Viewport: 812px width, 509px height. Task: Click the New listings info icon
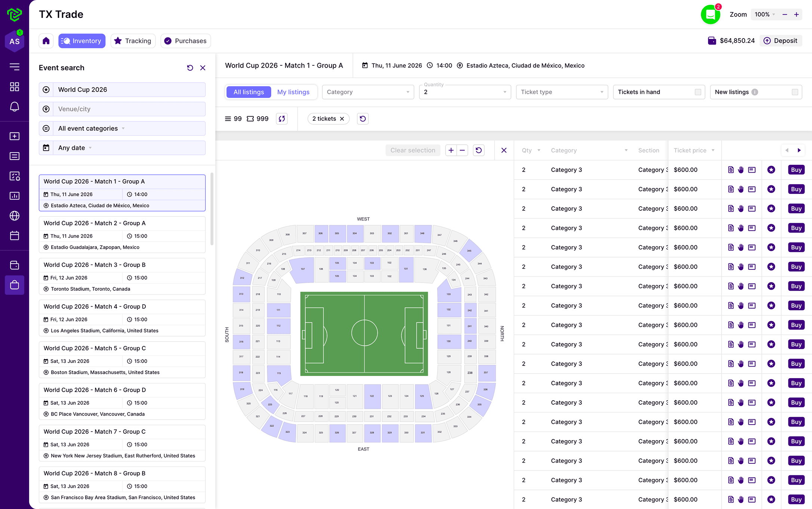pos(755,92)
